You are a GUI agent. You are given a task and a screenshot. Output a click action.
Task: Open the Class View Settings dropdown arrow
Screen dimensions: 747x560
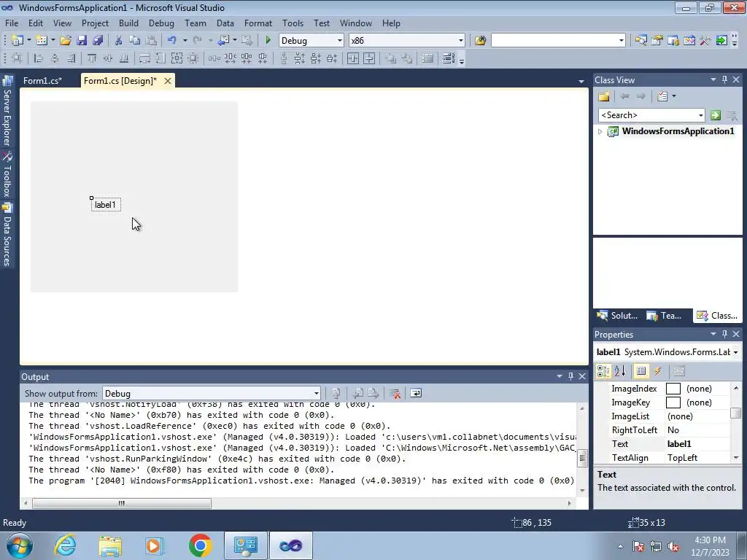pos(673,97)
